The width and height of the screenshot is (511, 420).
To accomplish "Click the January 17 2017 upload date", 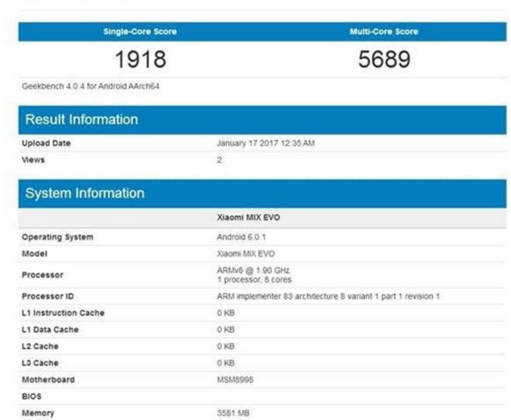I will [266, 144].
